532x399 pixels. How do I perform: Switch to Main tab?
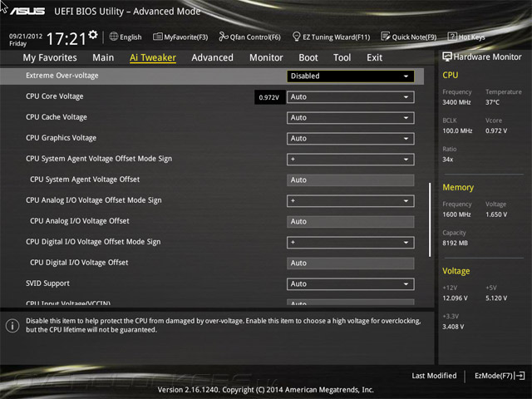point(103,57)
